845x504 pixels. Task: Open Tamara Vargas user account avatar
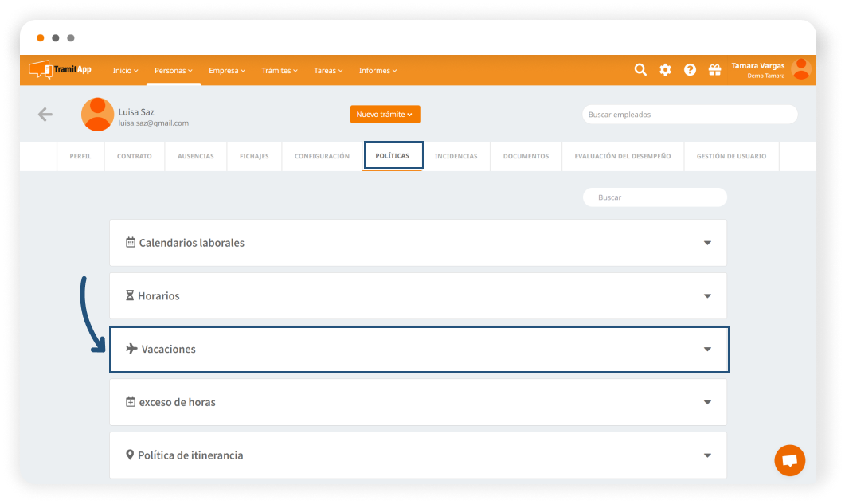click(800, 69)
